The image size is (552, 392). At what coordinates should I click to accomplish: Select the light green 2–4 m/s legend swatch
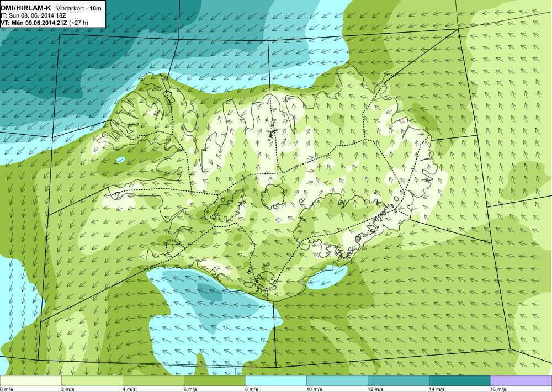[92, 380]
